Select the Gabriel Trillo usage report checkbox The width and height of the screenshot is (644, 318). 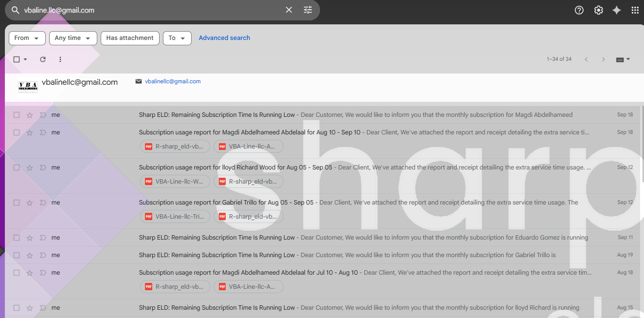(x=17, y=203)
